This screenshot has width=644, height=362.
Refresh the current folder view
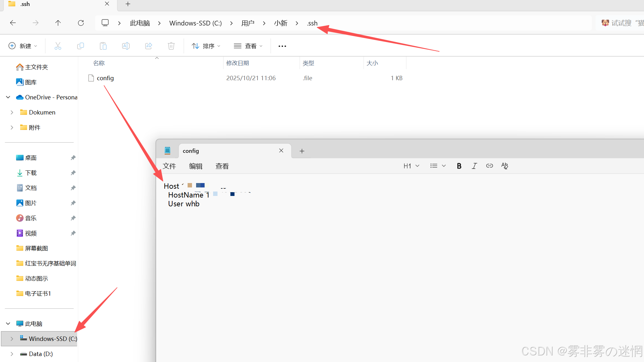81,23
